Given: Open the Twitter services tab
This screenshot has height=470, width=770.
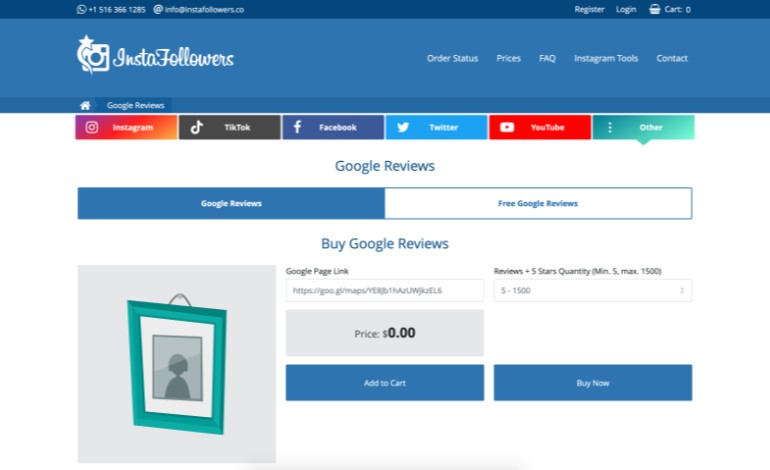Looking at the screenshot, I should 437,127.
